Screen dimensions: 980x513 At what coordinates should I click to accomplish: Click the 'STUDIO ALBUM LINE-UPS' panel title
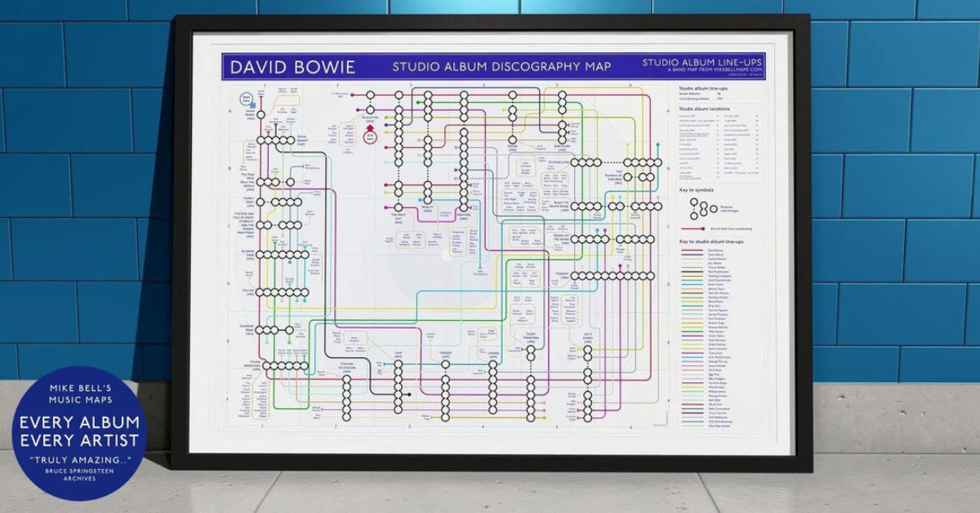702,62
